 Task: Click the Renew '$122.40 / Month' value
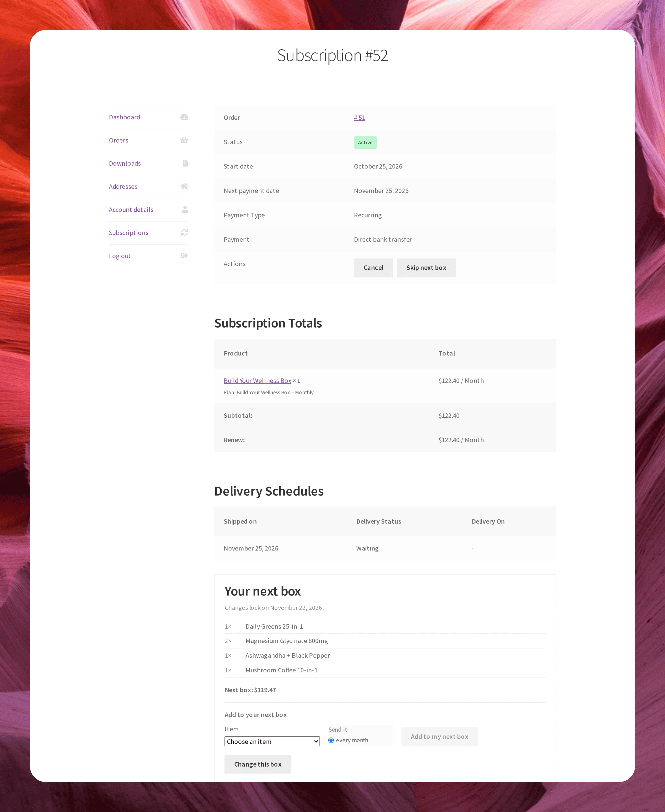(461, 440)
